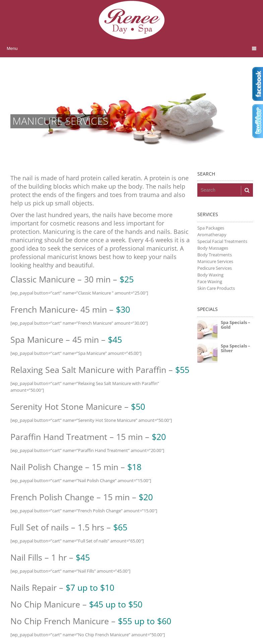Open the hamburger menu icon
The width and height of the screenshot is (263, 644).
[254, 49]
